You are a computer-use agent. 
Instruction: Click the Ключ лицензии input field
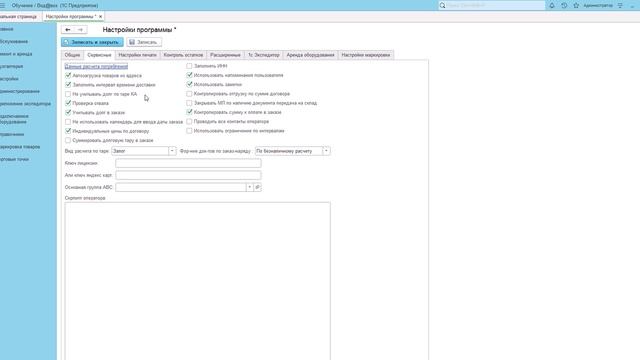click(x=188, y=163)
